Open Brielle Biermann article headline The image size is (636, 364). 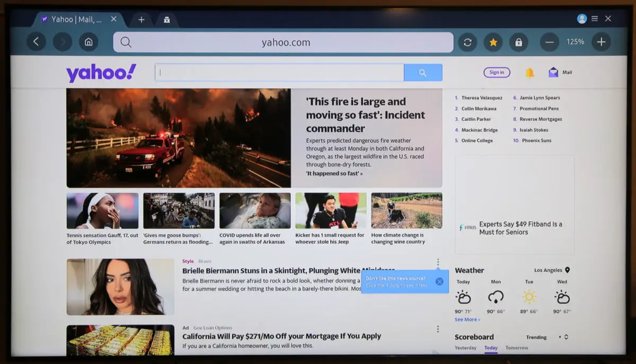click(289, 270)
